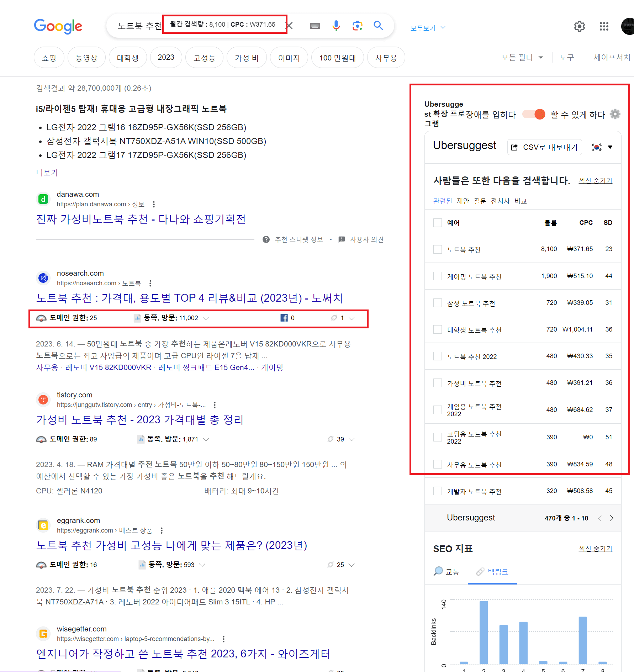Click the user feedback flag icon
Image resolution: width=634 pixels, height=672 pixels.
(342, 239)
